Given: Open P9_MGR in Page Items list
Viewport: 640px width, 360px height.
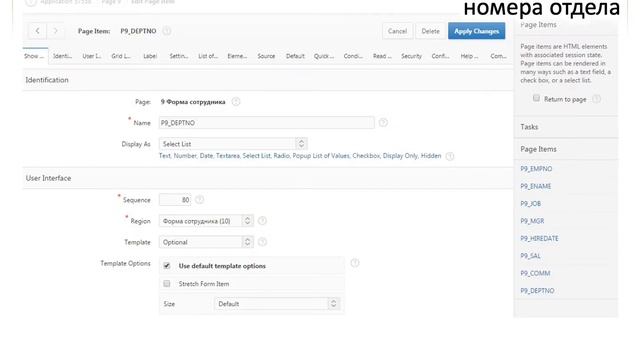Looking at the screenshot, I should click(532, 221).
